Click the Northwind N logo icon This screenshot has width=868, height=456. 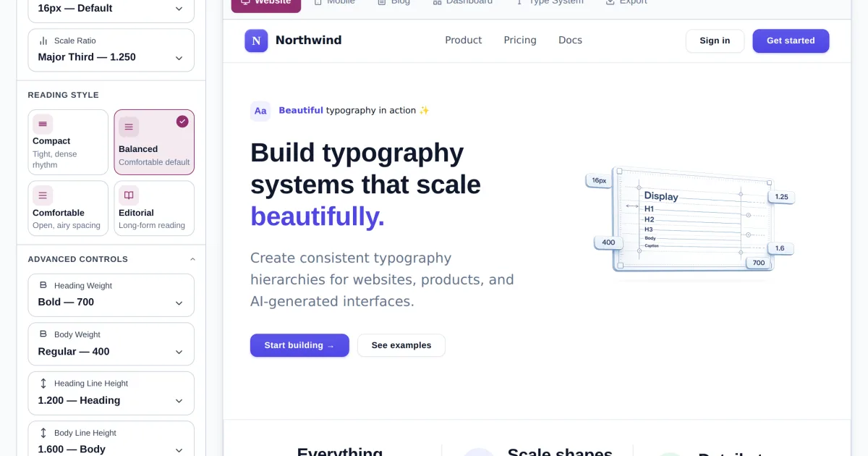click(x=256, y=41)
